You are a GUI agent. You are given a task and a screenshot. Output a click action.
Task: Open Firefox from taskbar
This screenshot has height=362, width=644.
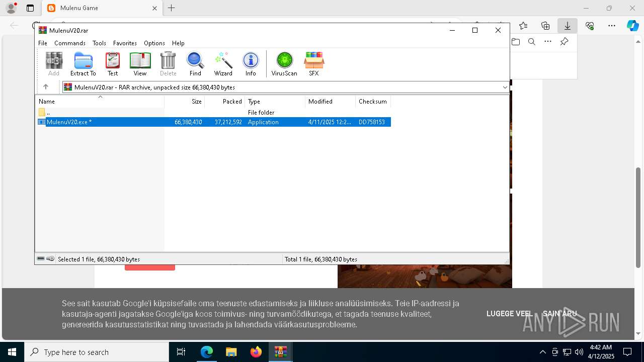[256, 352]
